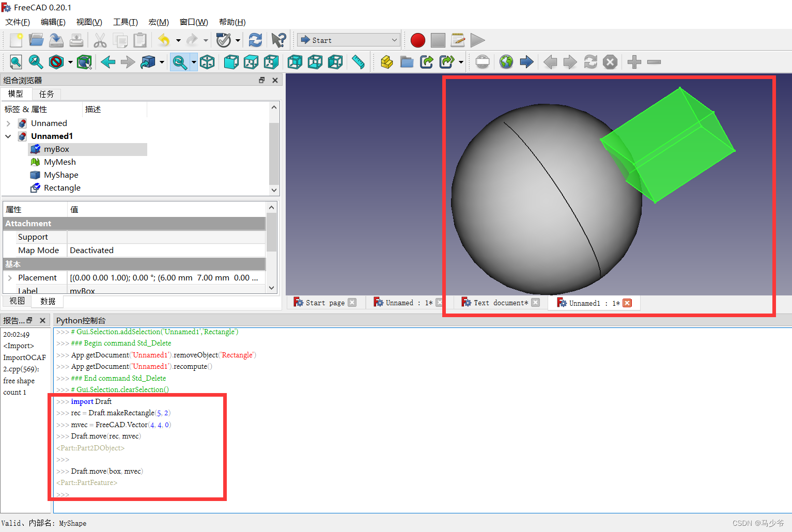792x532 pixels.
Task: Activate the What's This help icon
Action: pyautogui.click(x=279, y=40)
